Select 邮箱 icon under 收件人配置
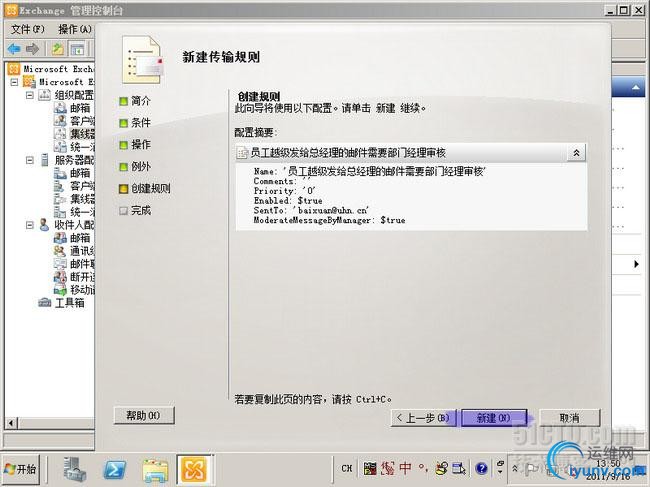The width and height of the screenshot is (650, 487). pos(60,238)
